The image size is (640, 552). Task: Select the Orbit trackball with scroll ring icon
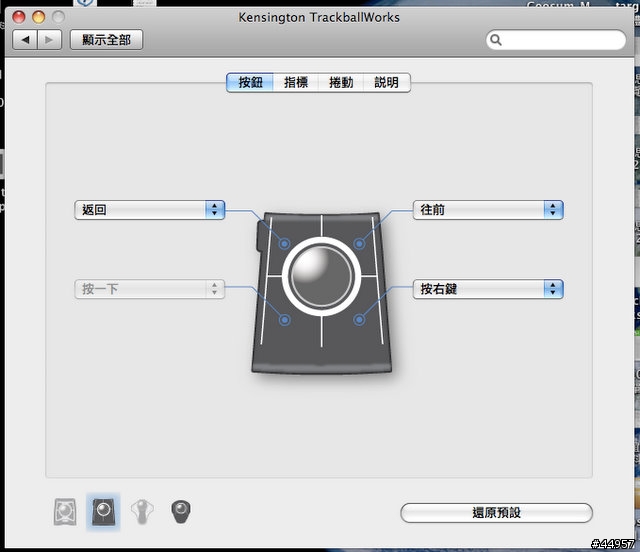(142, 512)
